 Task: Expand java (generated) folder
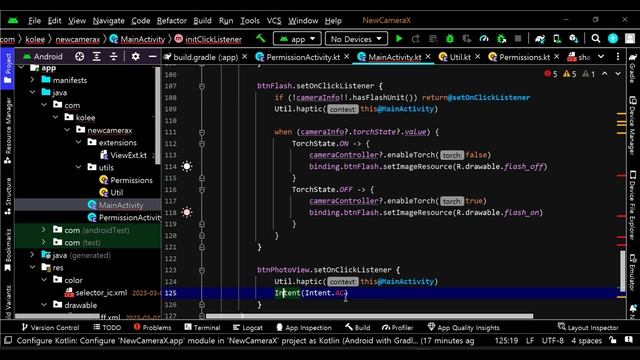pyautogui.click(x=32, y=255)
